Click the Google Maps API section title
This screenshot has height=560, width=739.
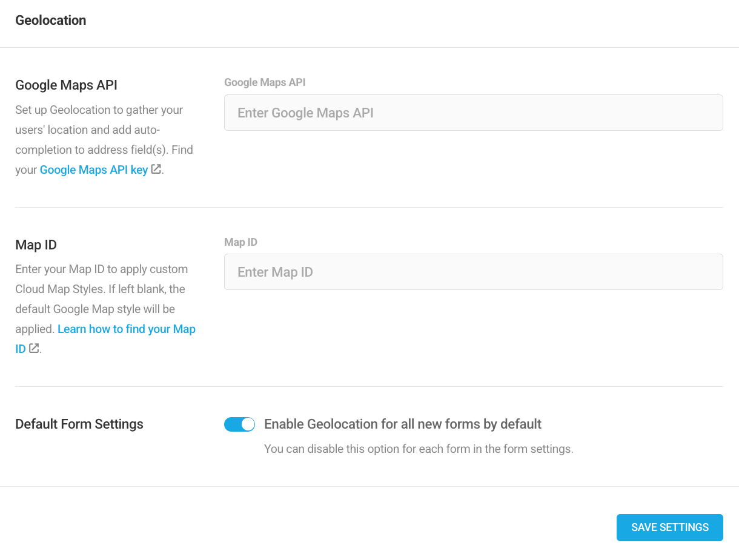tap(66, 85)
